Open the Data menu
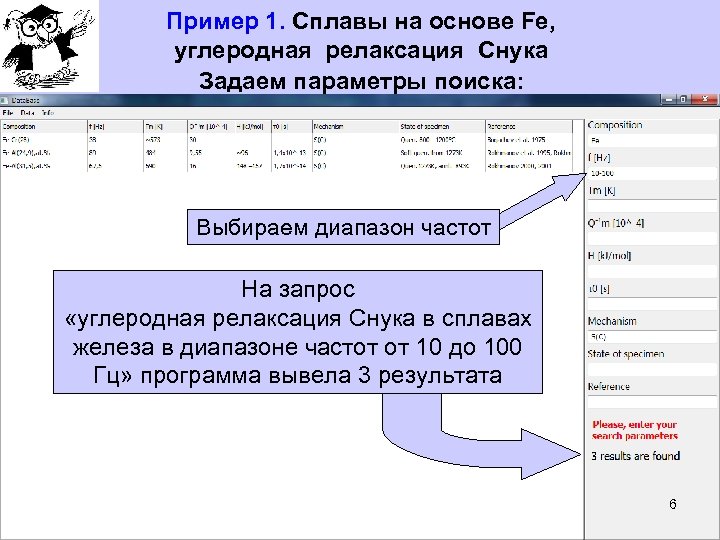 pos(27,112)
